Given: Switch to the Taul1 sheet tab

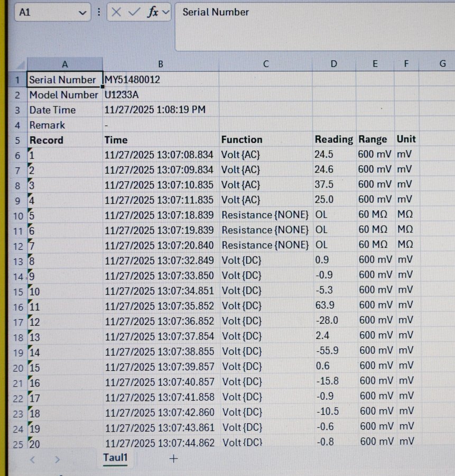Looking at the screenshot, I should point(115,458).
